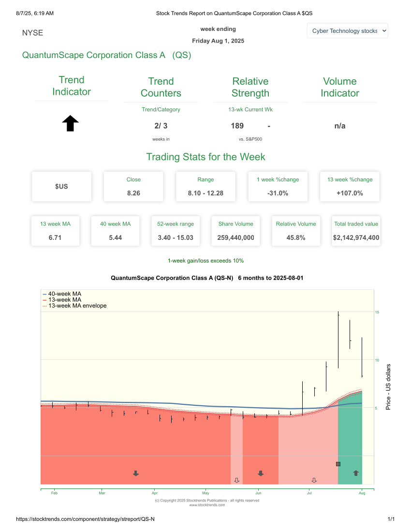This screenshot has width=411, height=532.
Task: Select the Close 8.26 stat box
Action: 133,186
